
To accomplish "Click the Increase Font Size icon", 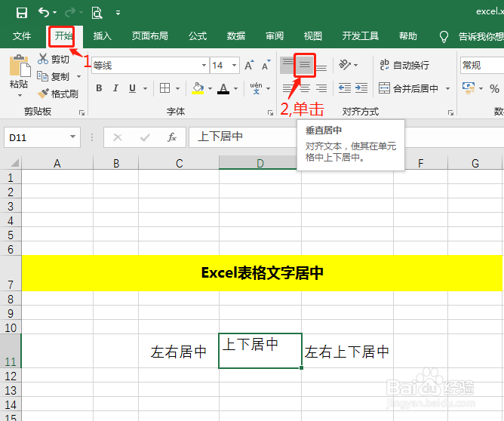I will coord(249,65).
